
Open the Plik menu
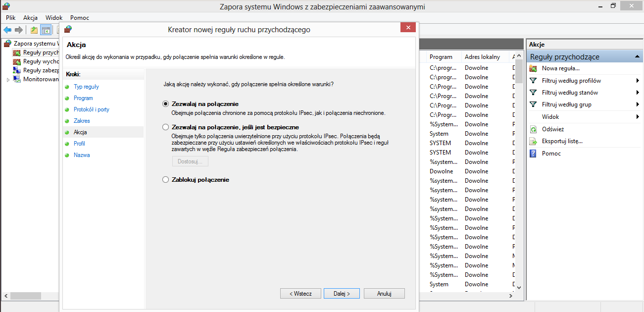pos(11,18)
